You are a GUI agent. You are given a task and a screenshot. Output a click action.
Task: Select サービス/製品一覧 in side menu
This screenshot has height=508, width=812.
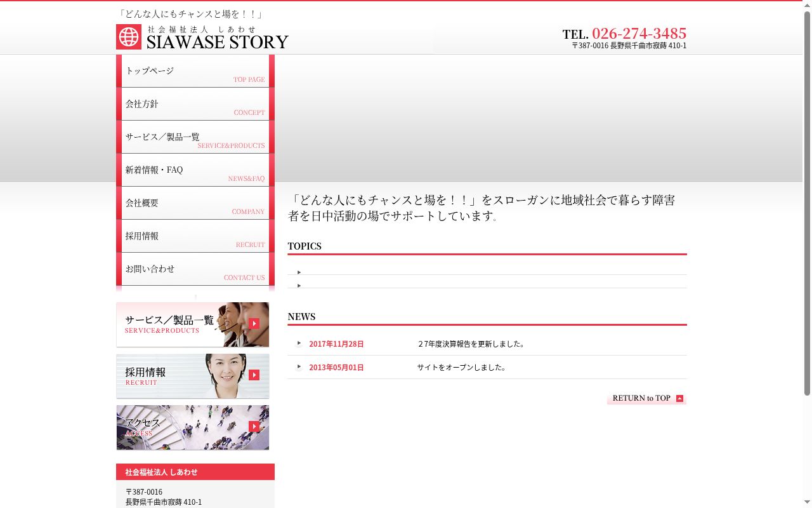pyautogui.click(x=195, y=137)
